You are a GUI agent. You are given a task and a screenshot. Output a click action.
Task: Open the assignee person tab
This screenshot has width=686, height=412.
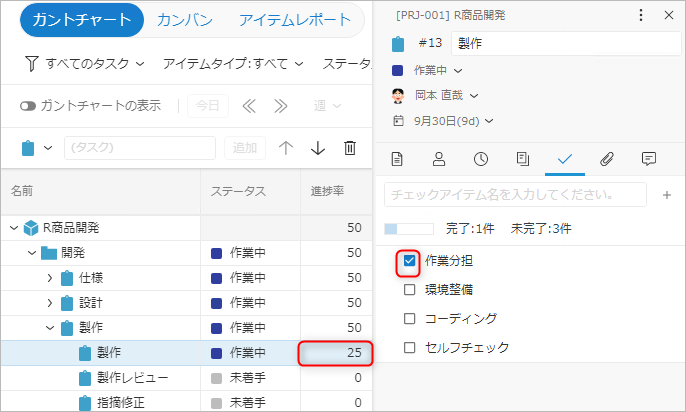(439, 158)
